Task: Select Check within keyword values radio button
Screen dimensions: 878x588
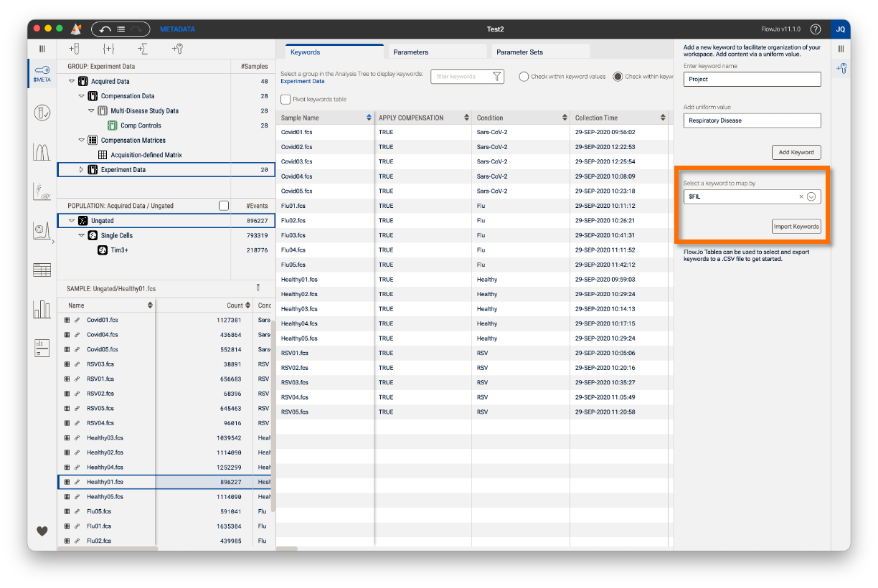Action: coord(524,77)
